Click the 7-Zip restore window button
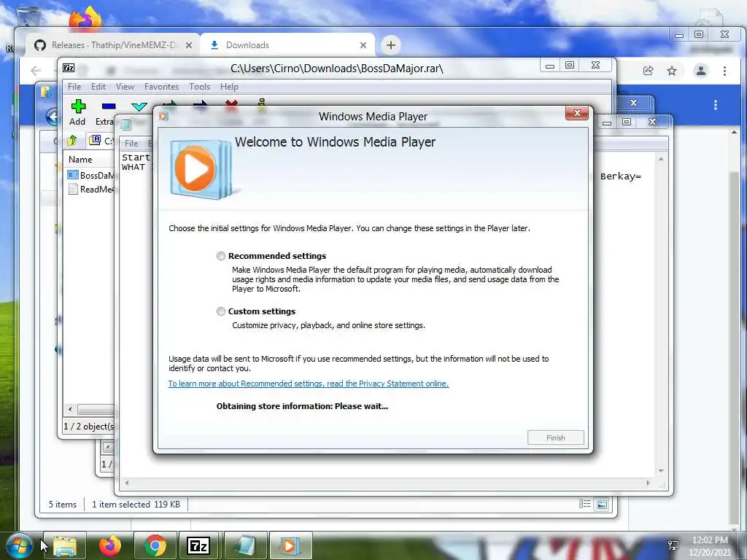This screenshot has height=560, width=747. coord(570,65)
